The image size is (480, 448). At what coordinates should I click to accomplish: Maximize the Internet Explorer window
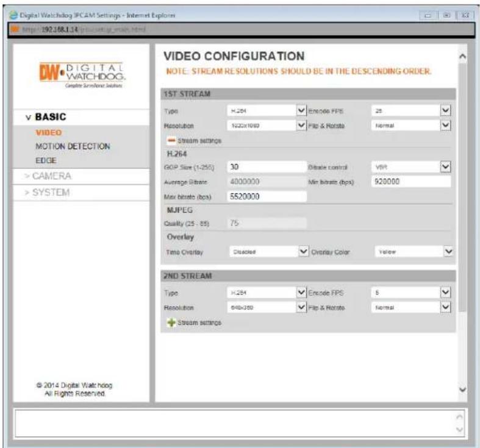pyautogui.click(x=446, y=15)
